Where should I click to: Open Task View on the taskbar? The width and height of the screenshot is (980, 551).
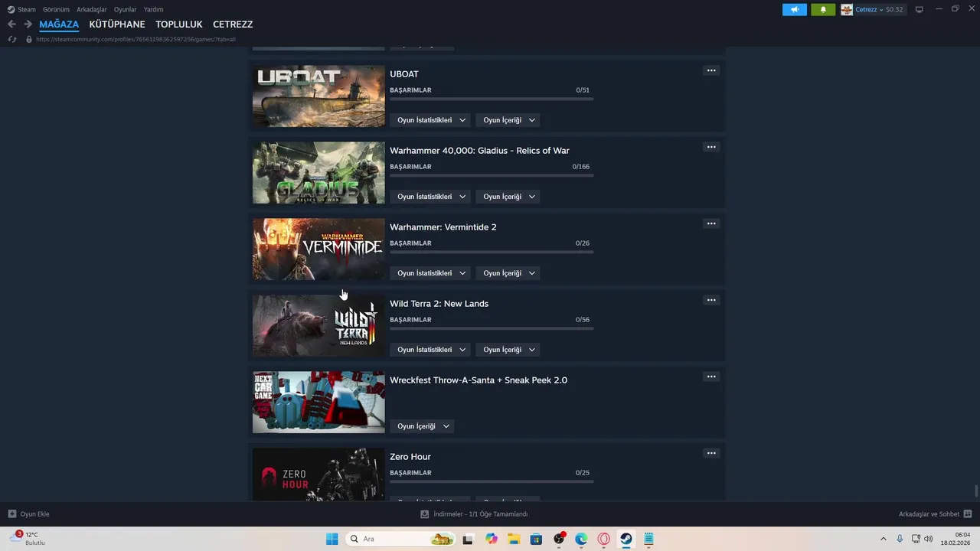(x=468, y=539)
